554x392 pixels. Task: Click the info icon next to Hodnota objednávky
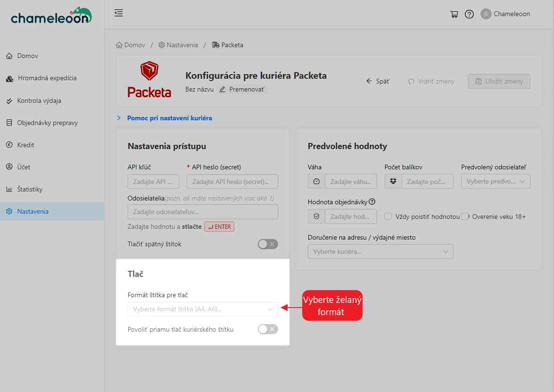372,202
